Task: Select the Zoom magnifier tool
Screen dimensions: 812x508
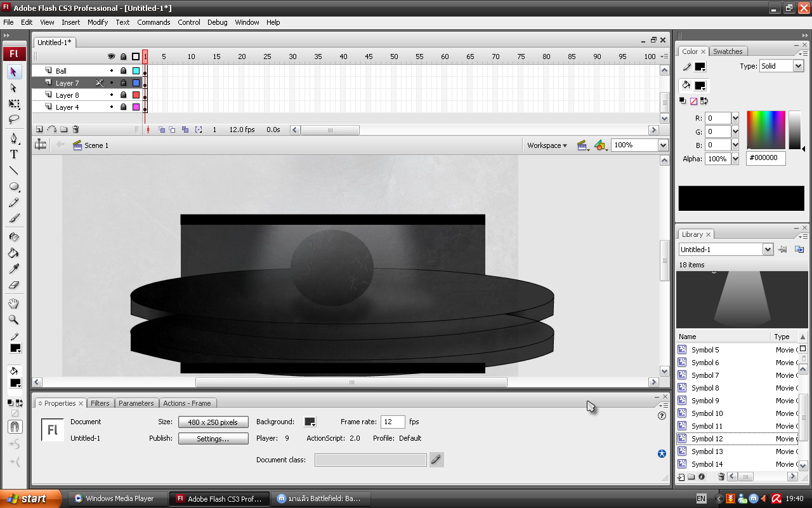Action: click(x=14, y=320)
